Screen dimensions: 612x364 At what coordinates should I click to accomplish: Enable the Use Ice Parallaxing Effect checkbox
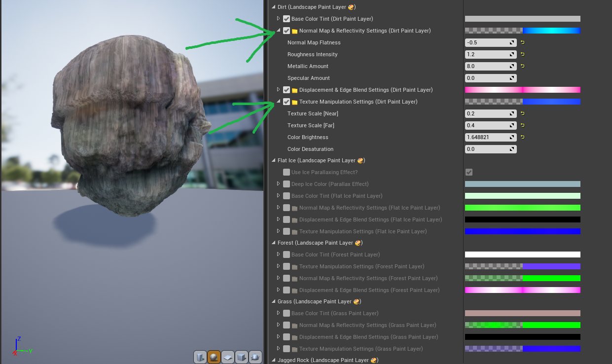[287, 172]
